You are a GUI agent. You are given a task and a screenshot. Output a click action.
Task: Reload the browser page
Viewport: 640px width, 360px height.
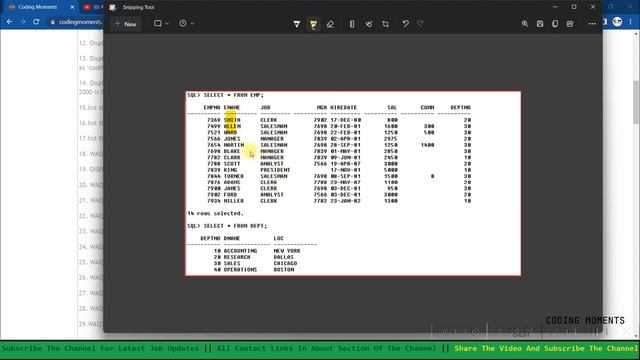[x=36, y=22]
